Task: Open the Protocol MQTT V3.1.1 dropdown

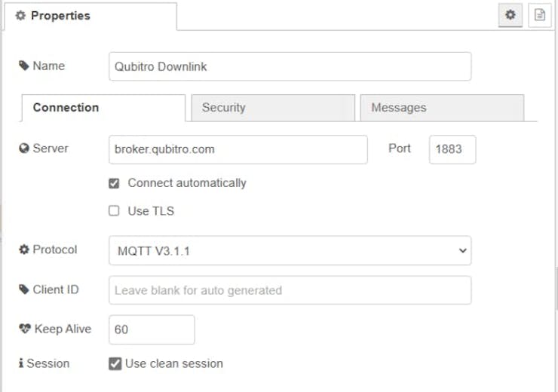Action: click(x=290, y=251)
